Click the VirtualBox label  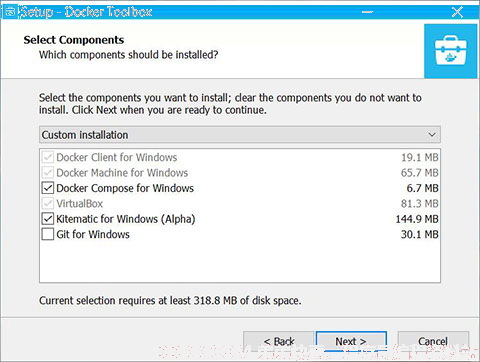(80, 204)
